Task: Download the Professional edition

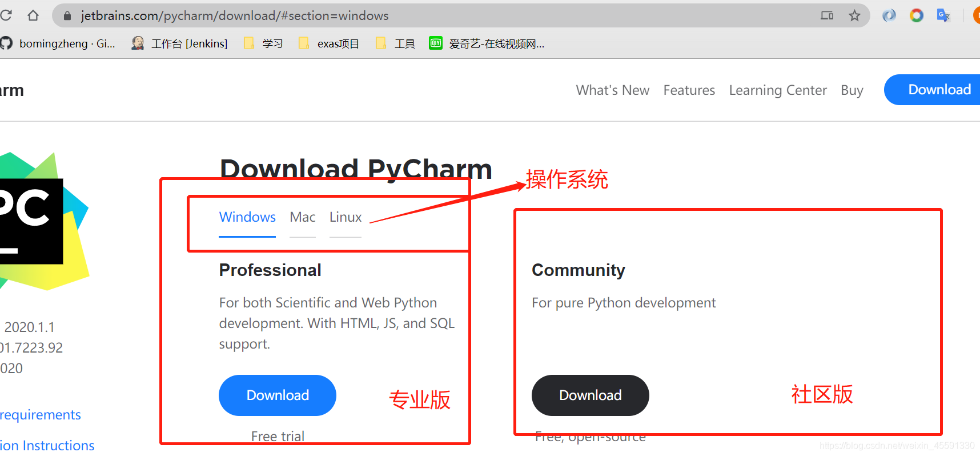Action: 278,395
